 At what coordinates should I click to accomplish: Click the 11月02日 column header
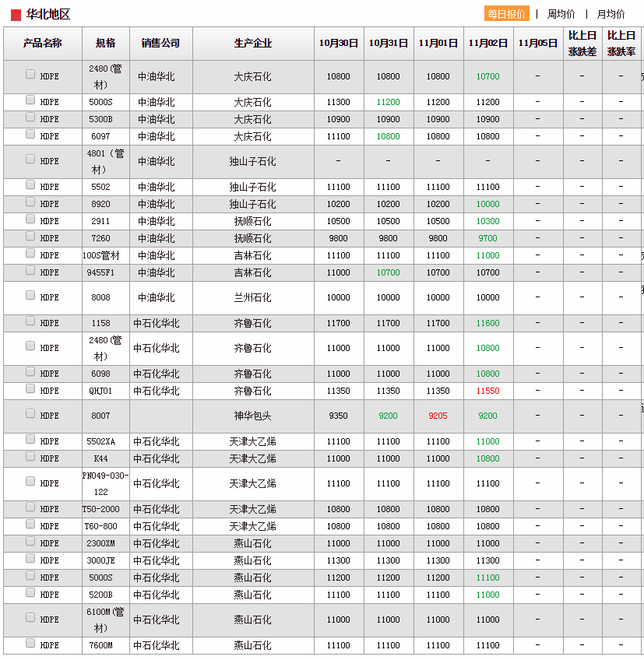[488, 44]
